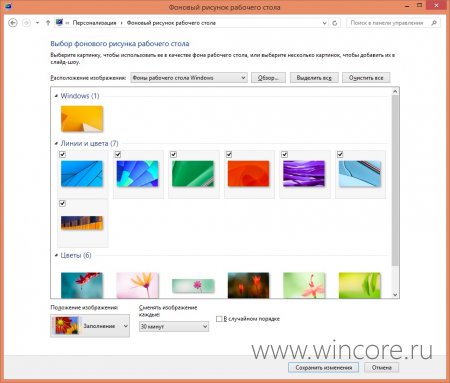Select the pink flower on green thumbnail
450x383 pixels.
click(x=304, y=285)
